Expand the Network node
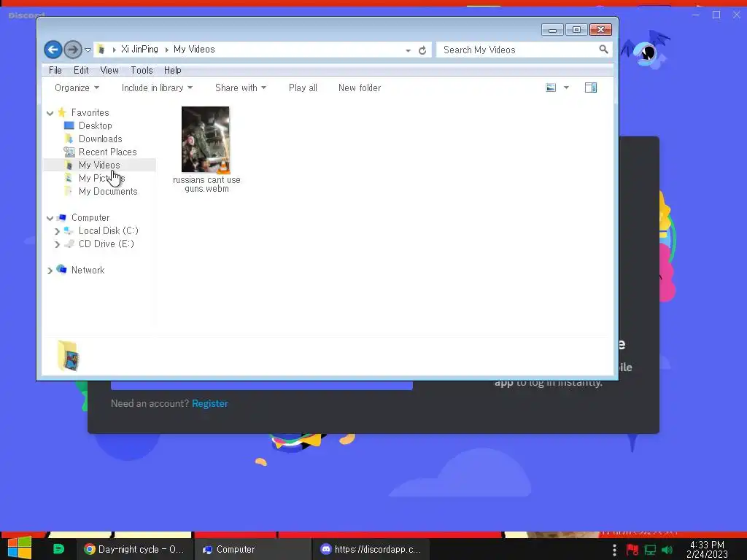 (50, 271)
